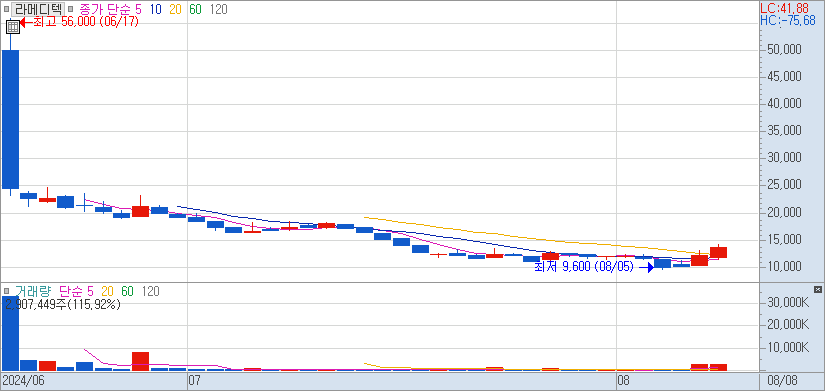Click the last red candlestick on the chart
The width and height of the screenshot is (825, 391).
pos(718,252)
